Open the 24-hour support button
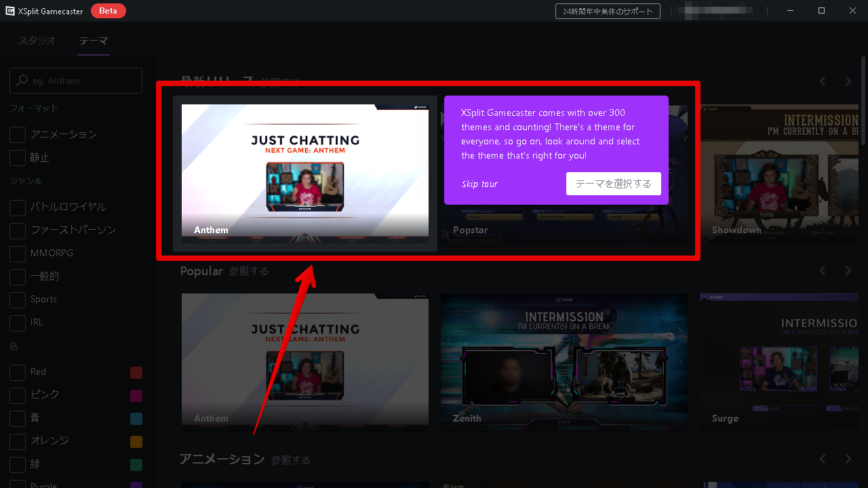This screenshot has height=488, width=868. point(608,11)
